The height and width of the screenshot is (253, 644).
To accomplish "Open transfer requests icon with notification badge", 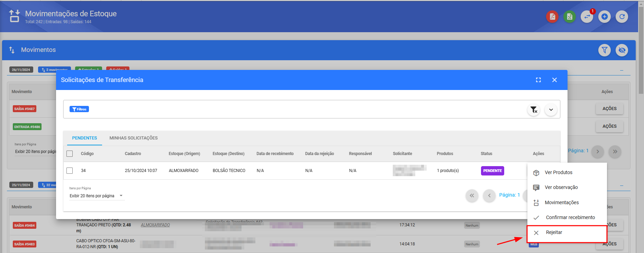I will 587,17.
